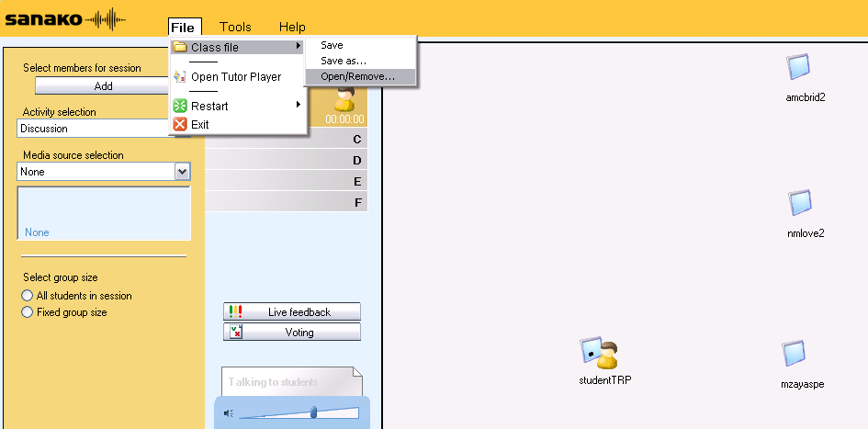Click Save as... in the submenu

coord(343,61)
